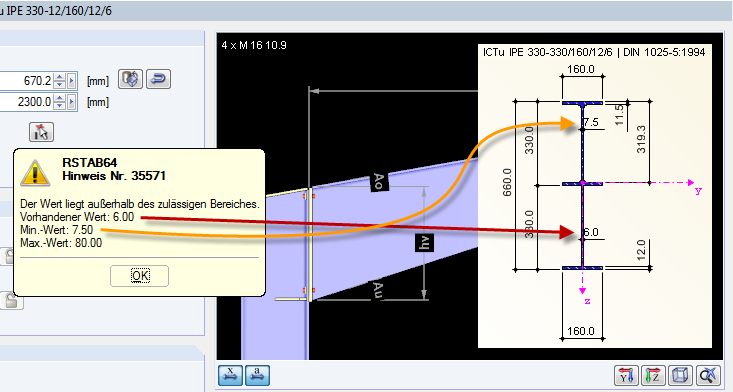Click the bottom 160.0 flange width

pos(581,331)
